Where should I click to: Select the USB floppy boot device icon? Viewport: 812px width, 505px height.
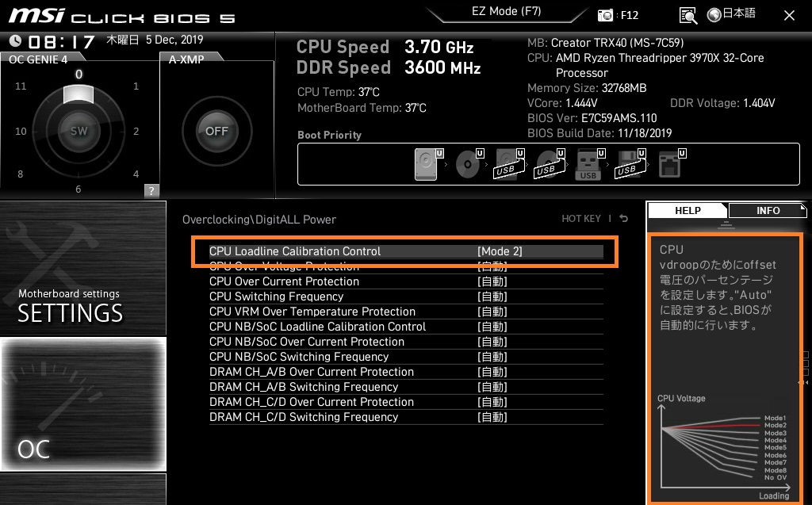(x=630, y=164)
